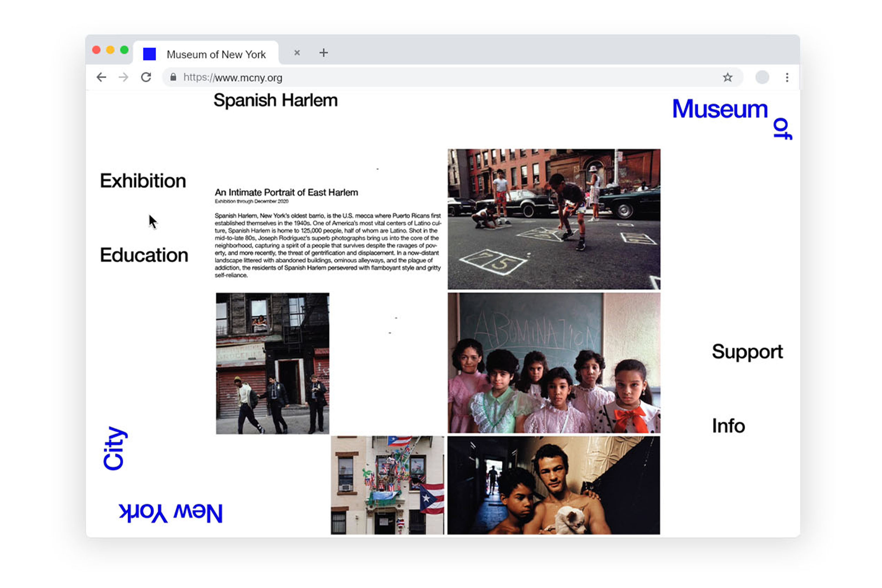The width and height of the screenshot is (882, 588).
Task: Click the blue Museum logo word
Action: pos(720,109)
